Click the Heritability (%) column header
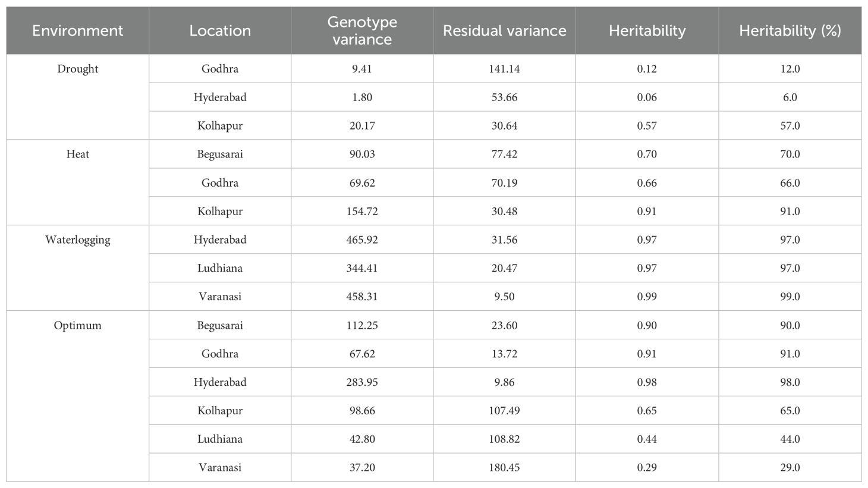The width and height of the screenshot is (868, 488). [790, 30]
